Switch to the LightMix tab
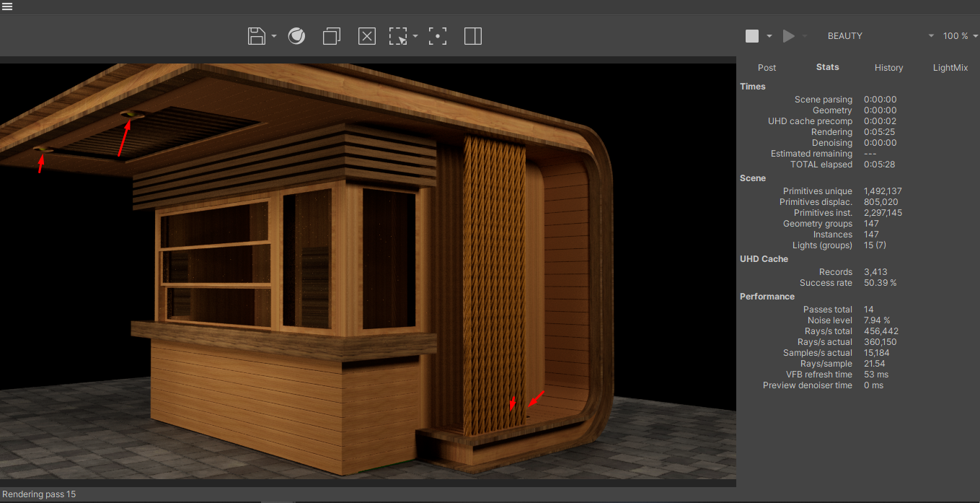 pyautogui.click(x=950, y=68)
